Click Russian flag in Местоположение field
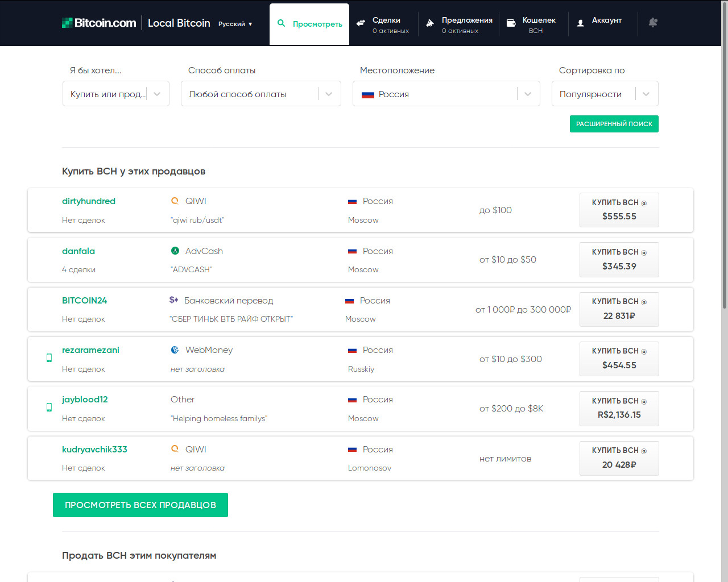The height and width of the screenshot is (582, 728). coord(368,94)
